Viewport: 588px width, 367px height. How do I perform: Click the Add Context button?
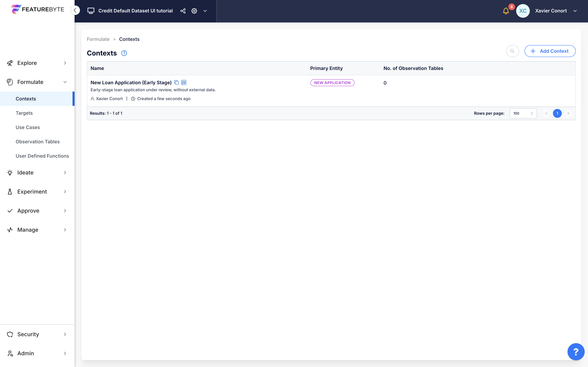tap(550, 51)
